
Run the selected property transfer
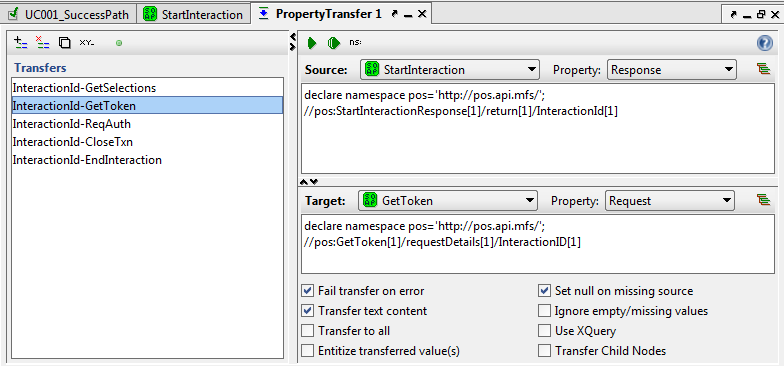coord(312,43)
